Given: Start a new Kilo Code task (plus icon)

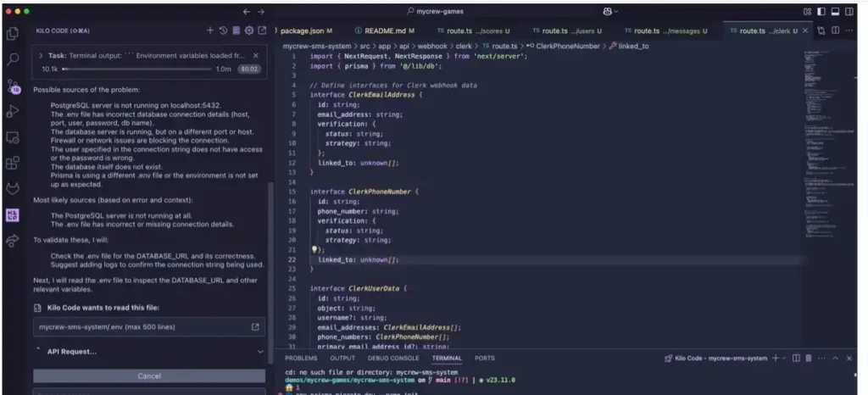Looking at the screenshot, I should 210,31.
